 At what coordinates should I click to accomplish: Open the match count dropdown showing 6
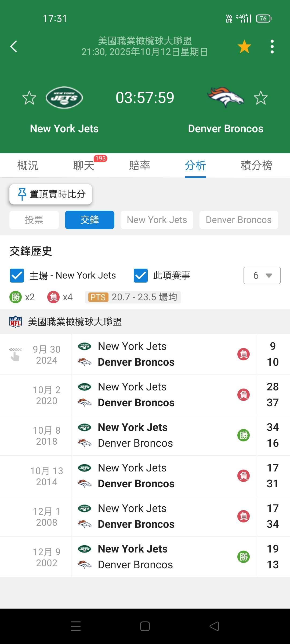262,275
